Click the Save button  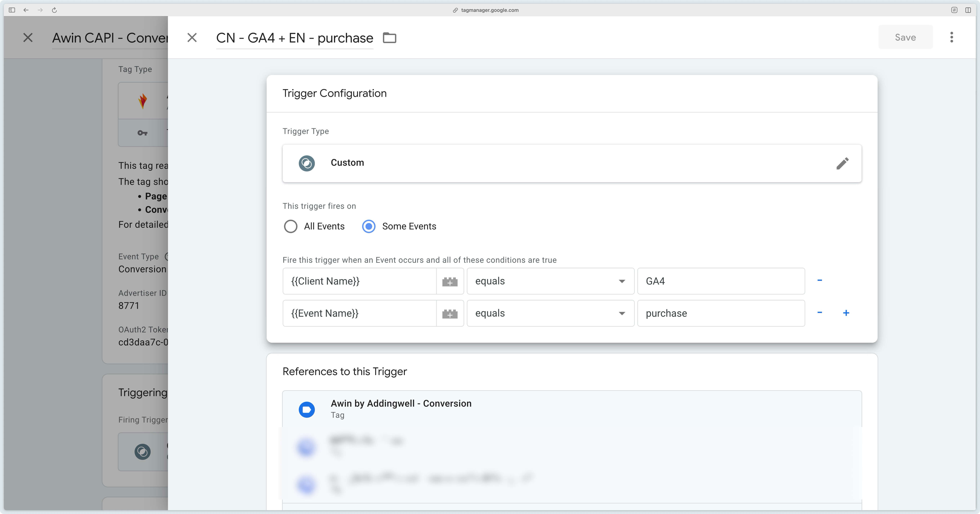click(x=905, y=37)
